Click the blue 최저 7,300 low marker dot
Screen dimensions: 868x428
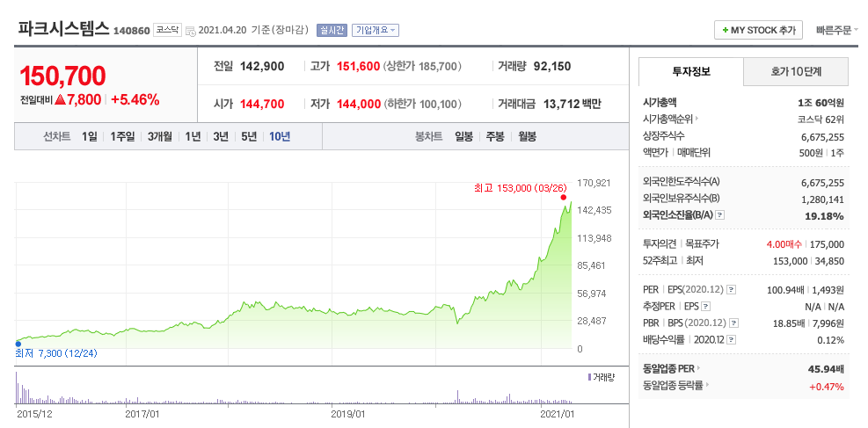[18, 344]
